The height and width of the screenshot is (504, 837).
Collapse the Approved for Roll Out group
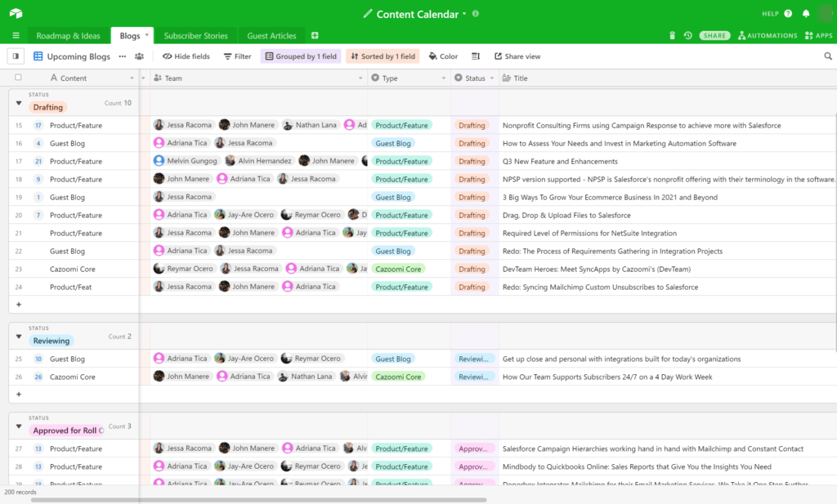coord(19,426)
